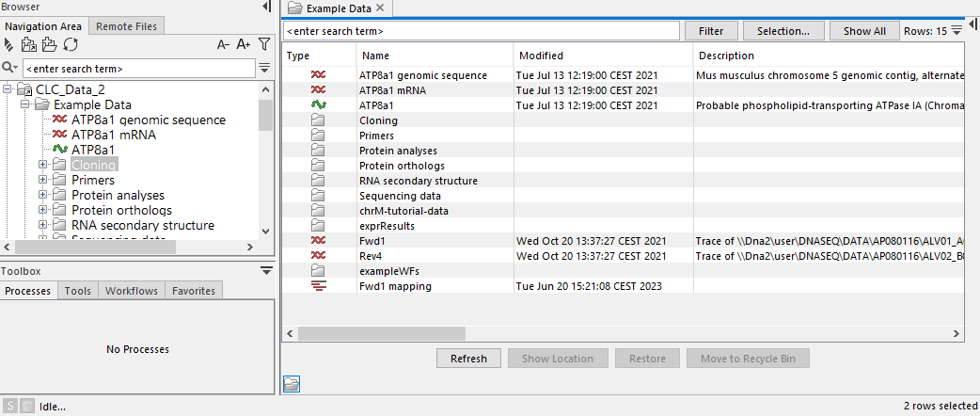Decrease font size with the A- icon

point(223,44)
